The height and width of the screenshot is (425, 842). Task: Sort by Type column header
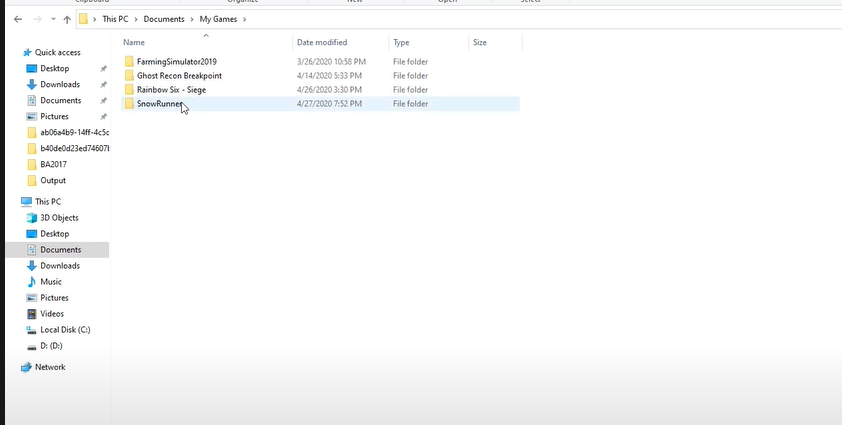click(x=401, y=42)
